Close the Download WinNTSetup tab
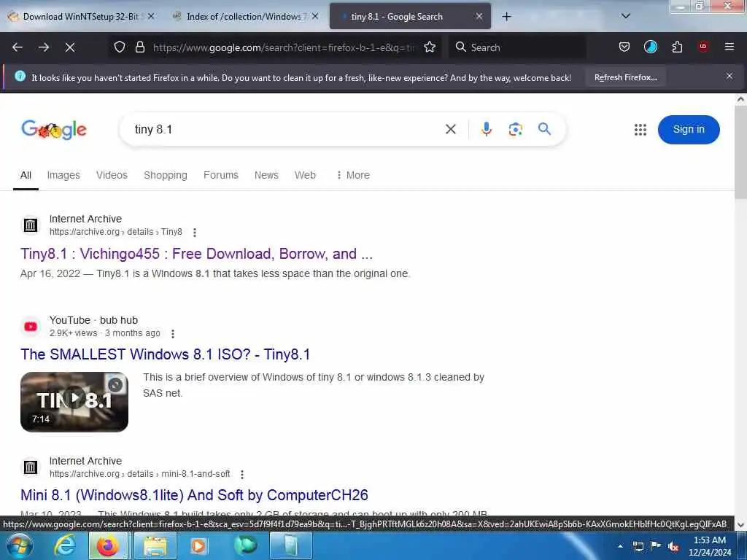The width and height of the screenshot is (747, 560). coord(151,16)
